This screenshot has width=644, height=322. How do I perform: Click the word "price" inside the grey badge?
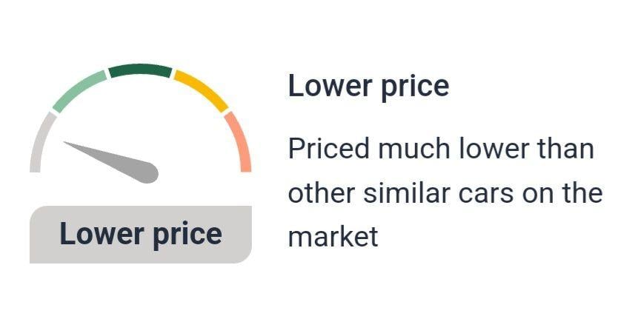pyautogui.click(x=187, y=235)
